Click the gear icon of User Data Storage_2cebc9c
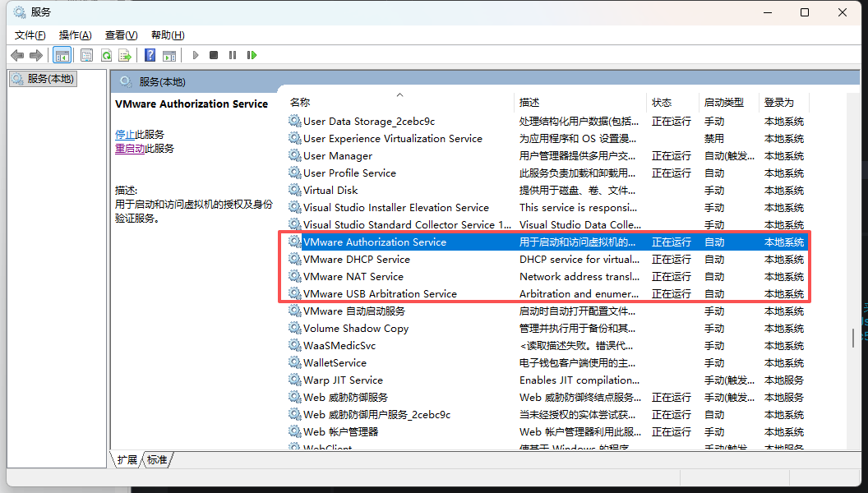This screenshot has height=493, width=868. tap(295, 121)
